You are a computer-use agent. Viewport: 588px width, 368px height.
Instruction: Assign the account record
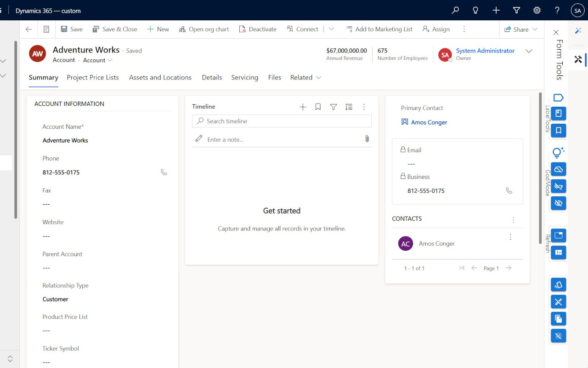436,29
